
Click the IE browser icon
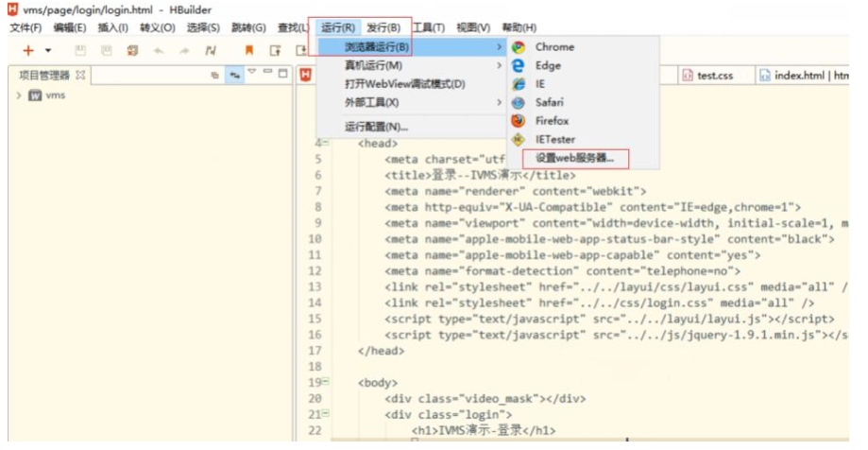519,84
